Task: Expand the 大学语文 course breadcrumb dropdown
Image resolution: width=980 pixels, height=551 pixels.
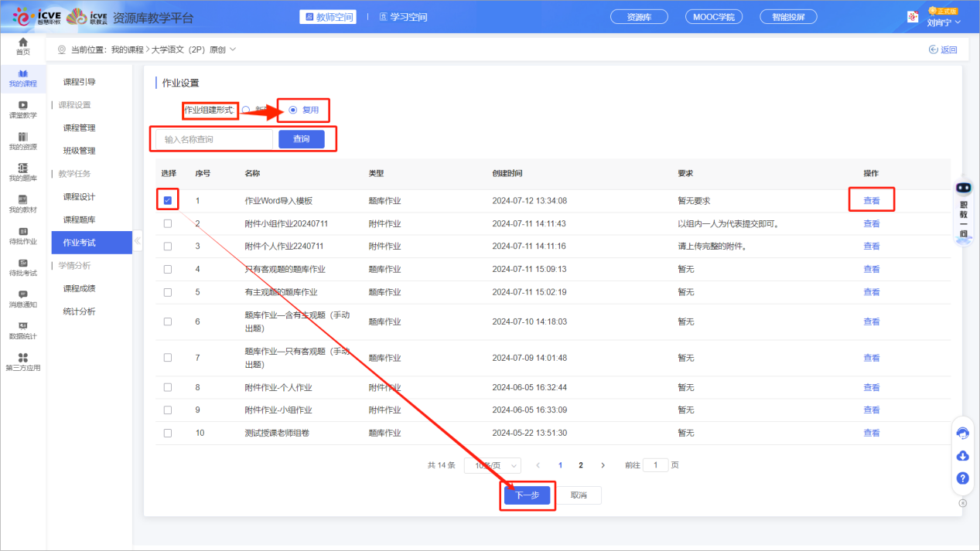Action: point(233,49)
